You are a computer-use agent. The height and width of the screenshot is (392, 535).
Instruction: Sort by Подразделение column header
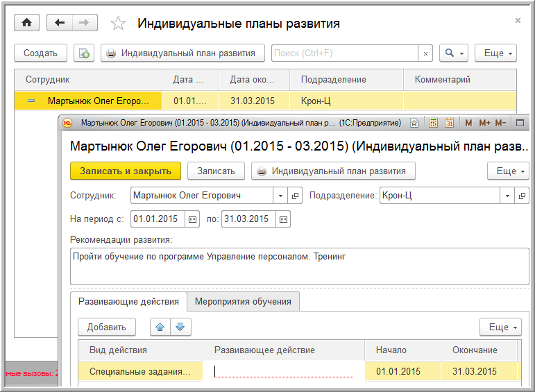(346, 80)
